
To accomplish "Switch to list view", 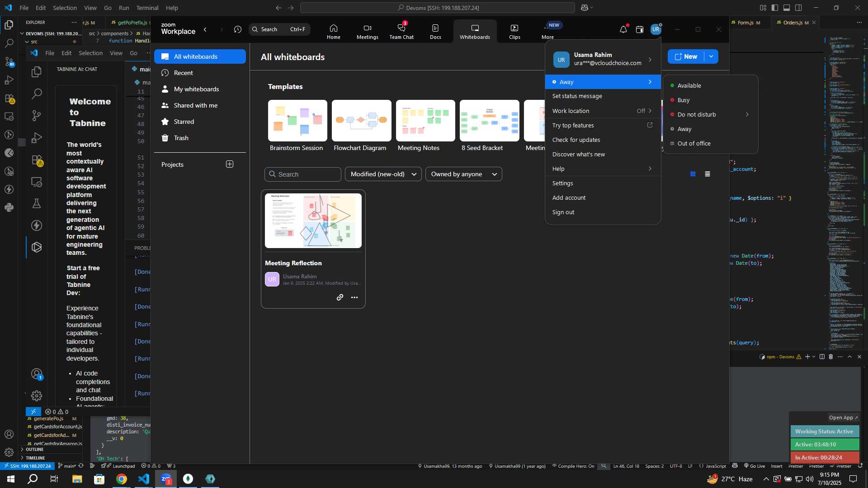I will coord(708,174).
